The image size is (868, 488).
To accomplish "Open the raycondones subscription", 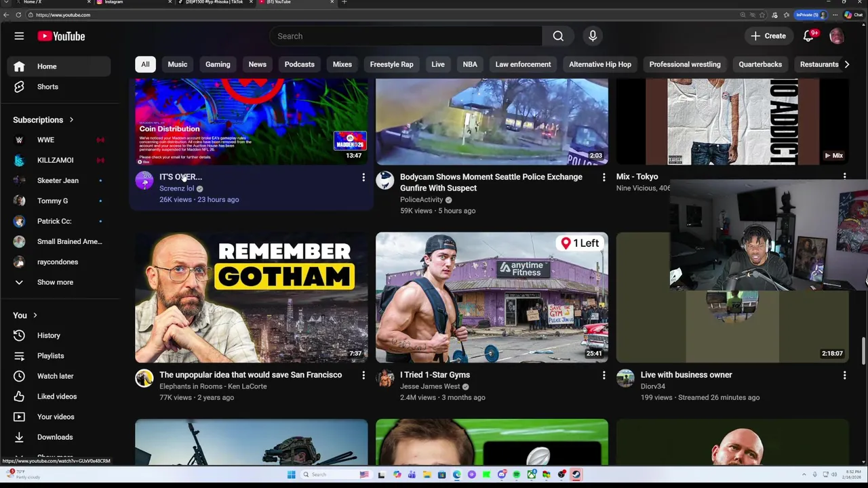I will [x=59, y=262].
